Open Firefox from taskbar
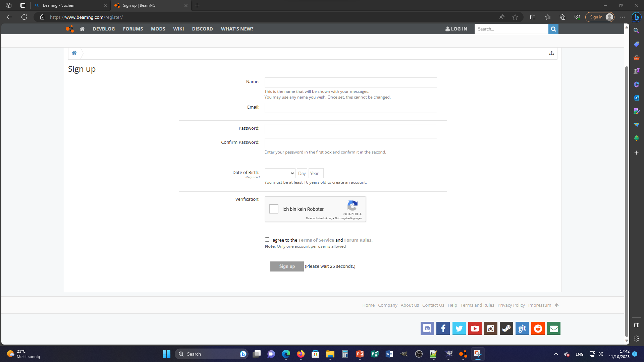 coord(301,354)
